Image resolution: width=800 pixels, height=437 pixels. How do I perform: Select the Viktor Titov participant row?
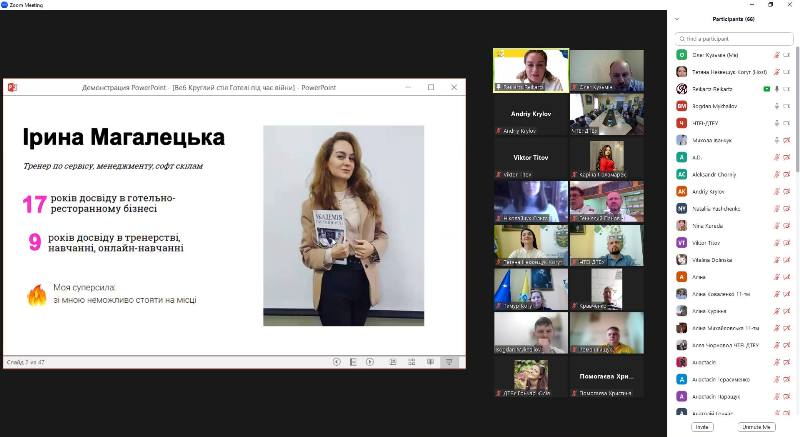pos(734,243)
